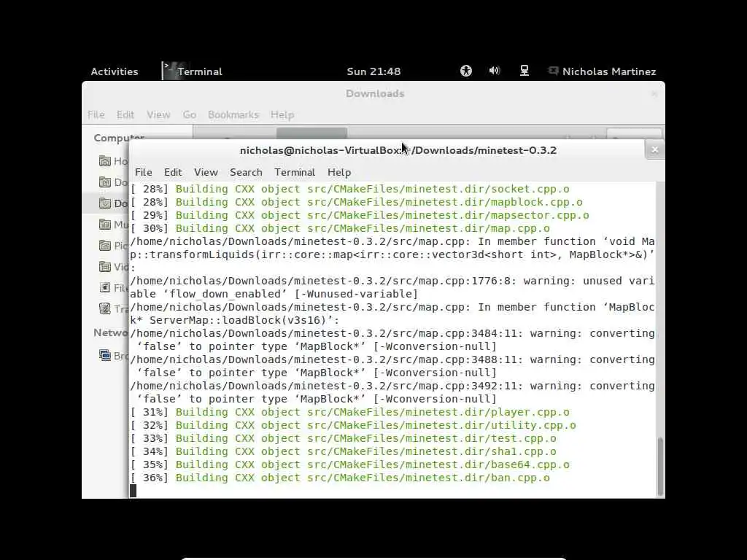The width and height of the screenshot is (747, 560).
Task: Click the line building test.cpp.o
Action: coord(344,438)
